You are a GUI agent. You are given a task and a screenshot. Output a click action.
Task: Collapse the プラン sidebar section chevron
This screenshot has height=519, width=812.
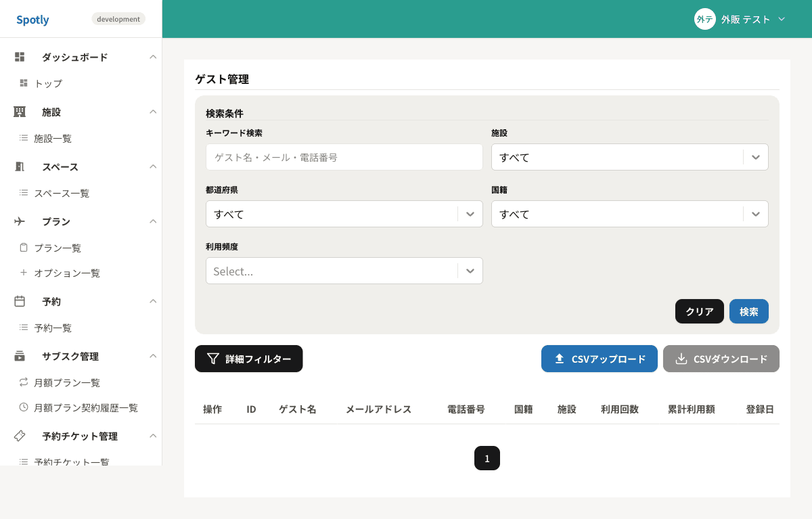coord(153,221)
